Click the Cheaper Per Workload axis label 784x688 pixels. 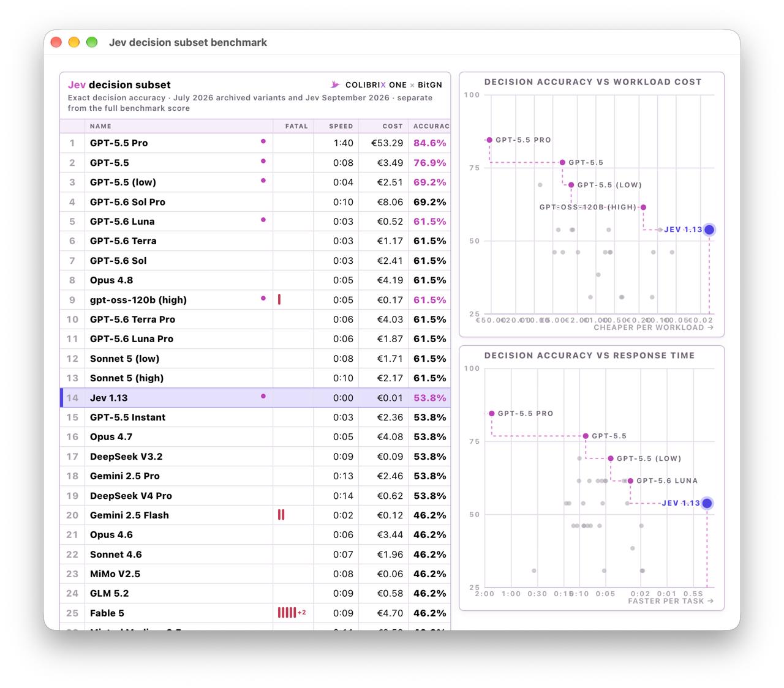[x=654, y=327]
